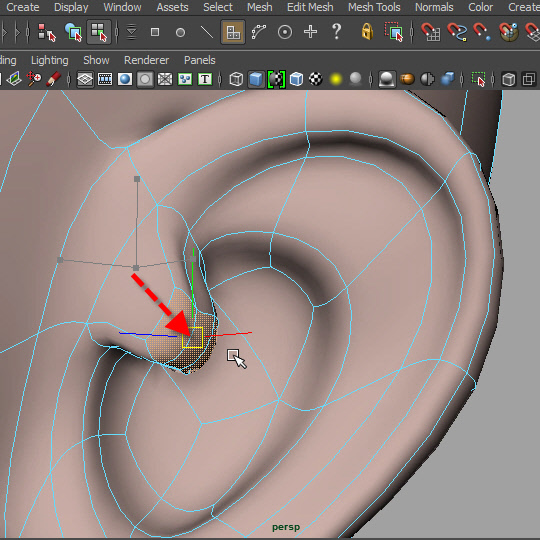
Task: Toggle the textured checker sphere icon
Action: click(x=315, y=80)
